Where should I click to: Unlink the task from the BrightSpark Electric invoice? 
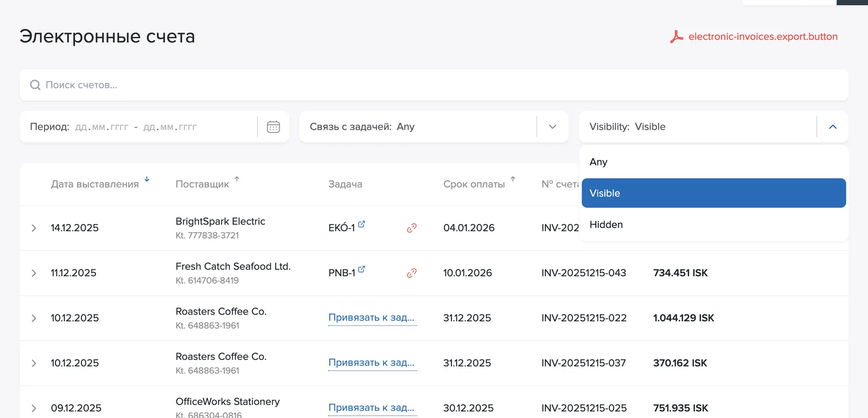pyautogui.click(x=412, y=228)
